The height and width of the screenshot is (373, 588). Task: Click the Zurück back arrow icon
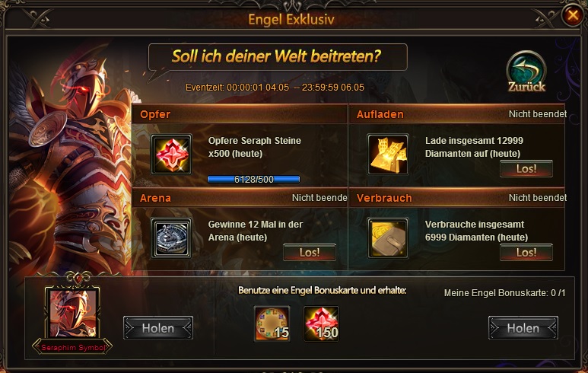coord(526,72)
